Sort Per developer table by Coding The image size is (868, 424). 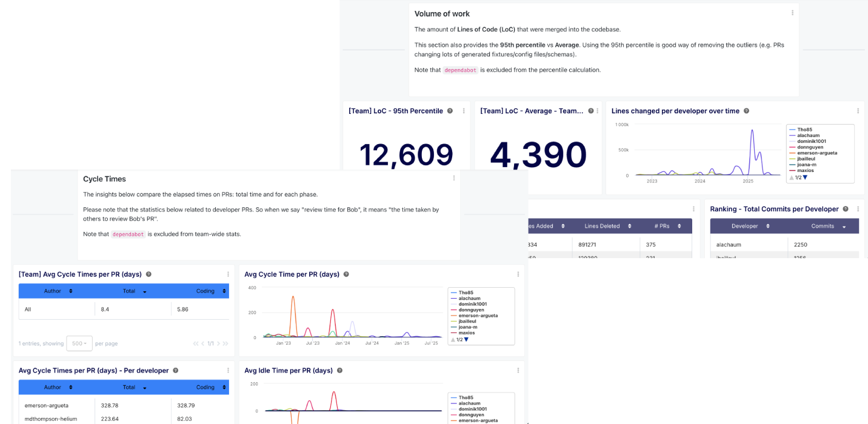pos(201,388)
